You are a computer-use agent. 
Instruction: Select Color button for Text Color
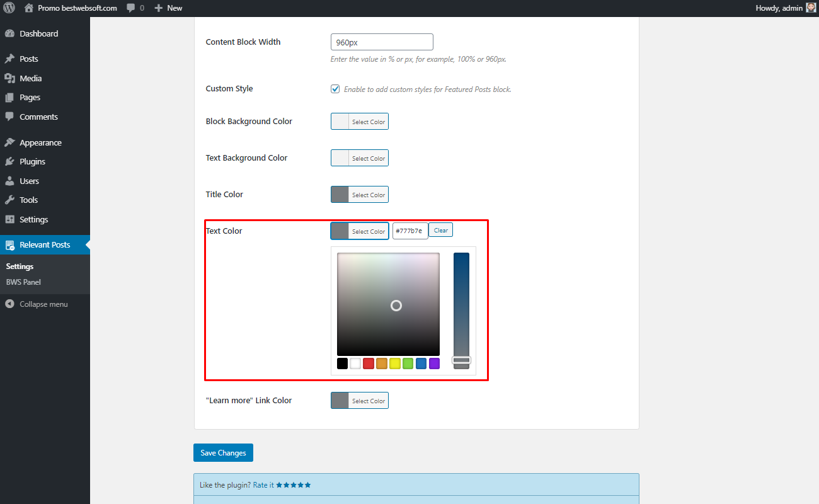pos(360,231)
